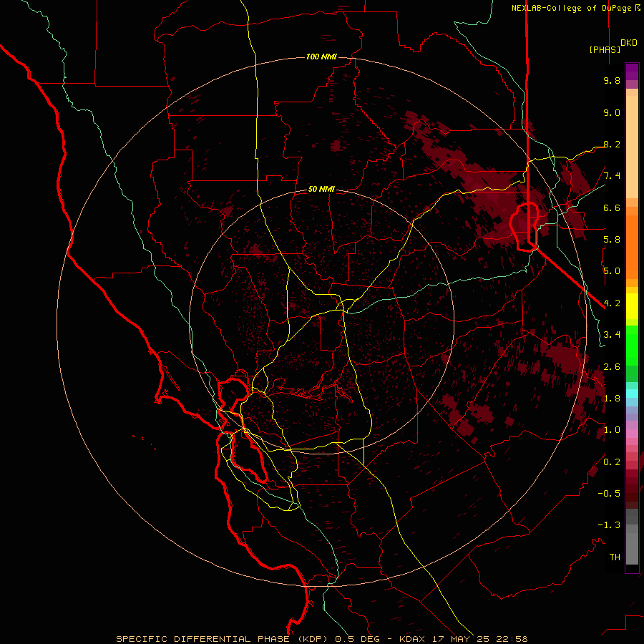
Task: Pick the yellow band of the color scale
Action: coord(632,306)
